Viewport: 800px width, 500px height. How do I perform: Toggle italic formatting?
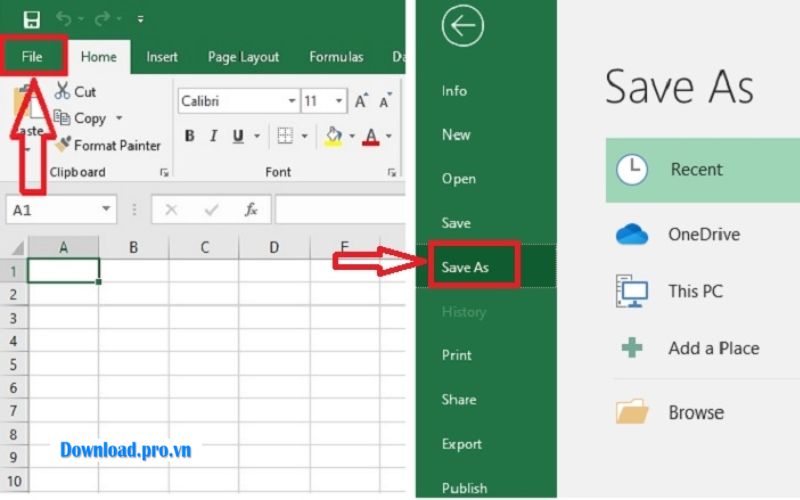214,136
